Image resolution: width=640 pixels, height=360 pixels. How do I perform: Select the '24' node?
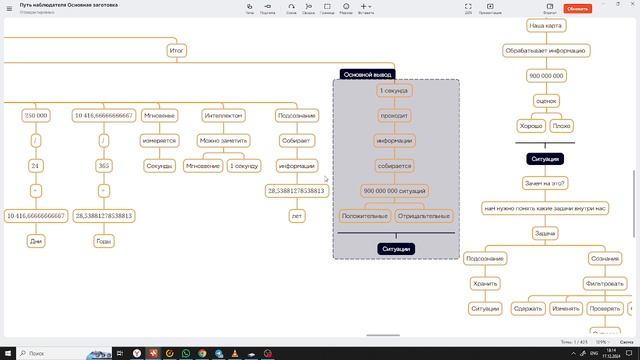(35, 166)
